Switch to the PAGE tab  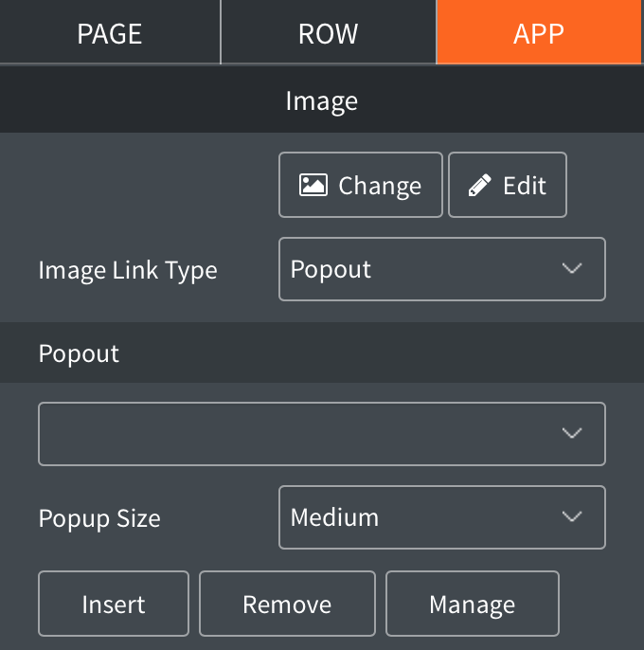[x=109, y=33]
